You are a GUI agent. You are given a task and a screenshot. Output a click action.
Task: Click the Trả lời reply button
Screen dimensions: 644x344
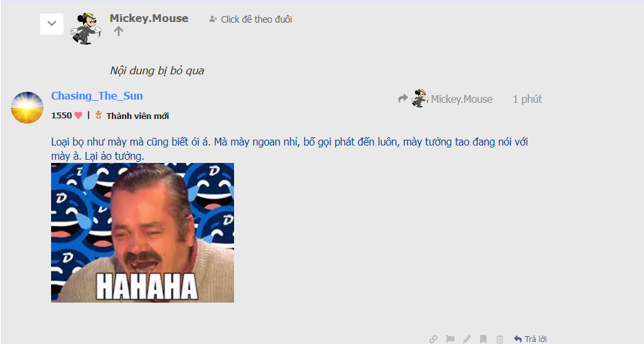530,339
